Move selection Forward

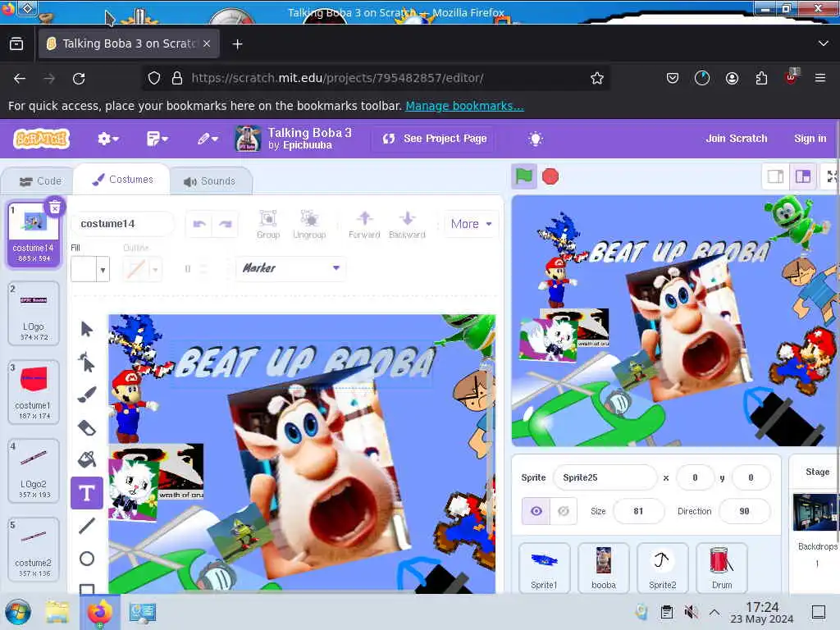coord(364,224)
